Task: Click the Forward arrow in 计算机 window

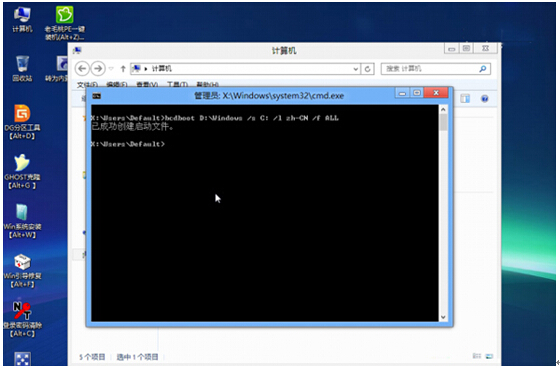Action: tap(98, 69)
